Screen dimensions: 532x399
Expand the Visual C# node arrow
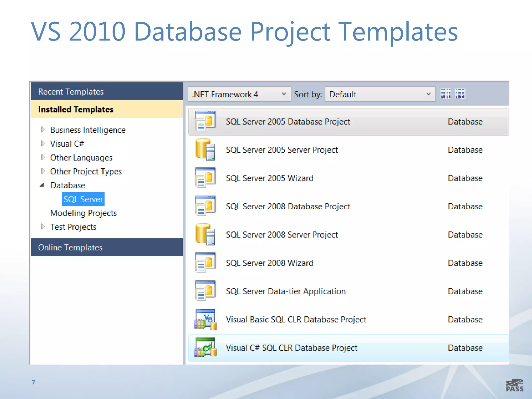pyautogui.click(x=43, y=143)
